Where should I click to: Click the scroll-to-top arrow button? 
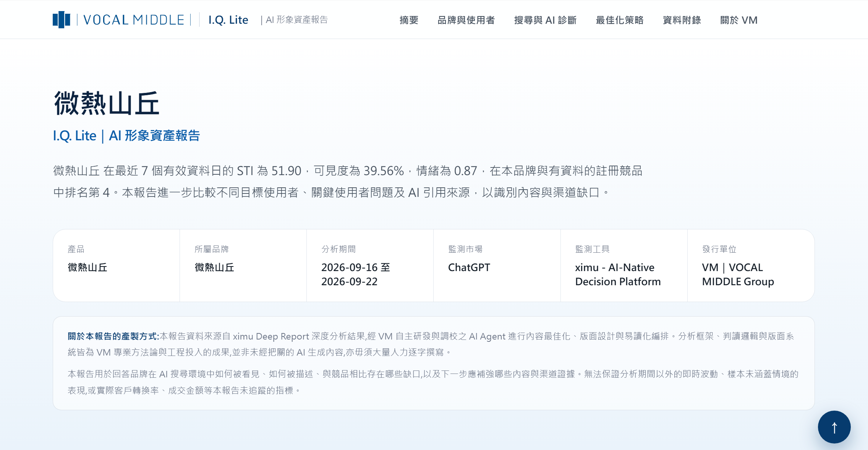tap(834, 427)
